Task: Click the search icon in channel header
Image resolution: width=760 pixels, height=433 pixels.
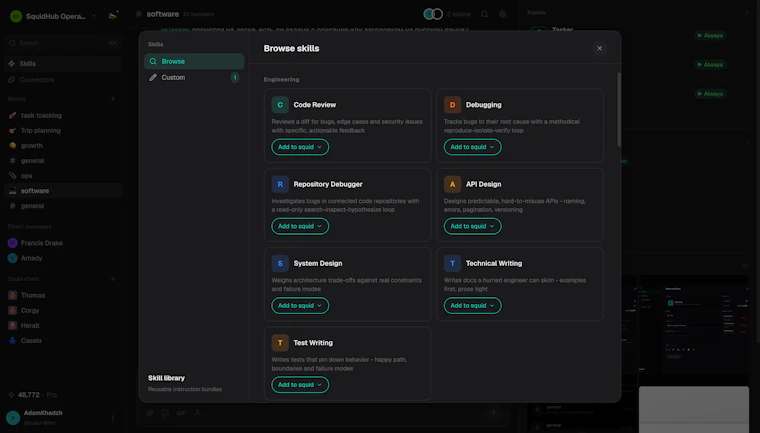Action: [484, 14]
